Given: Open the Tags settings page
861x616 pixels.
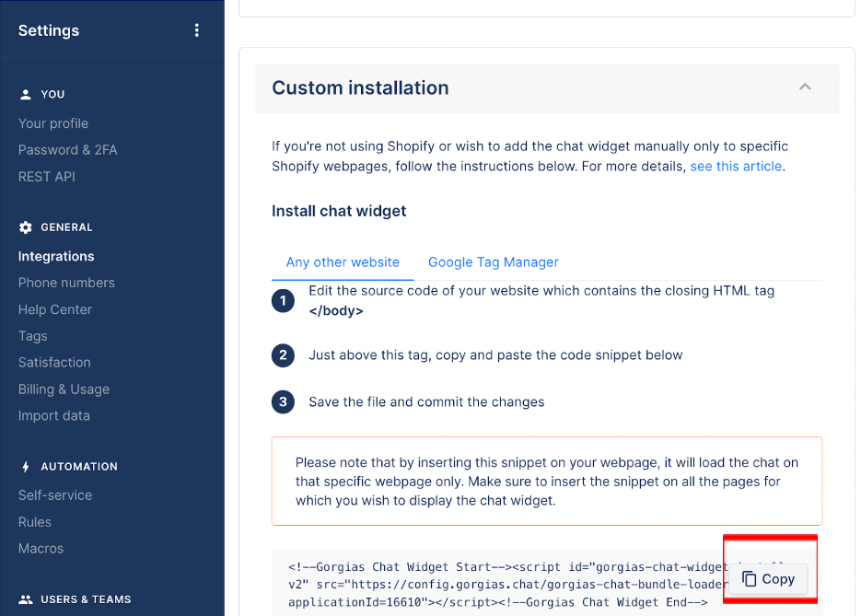Looking at the screenshot, I should [33, 336].
